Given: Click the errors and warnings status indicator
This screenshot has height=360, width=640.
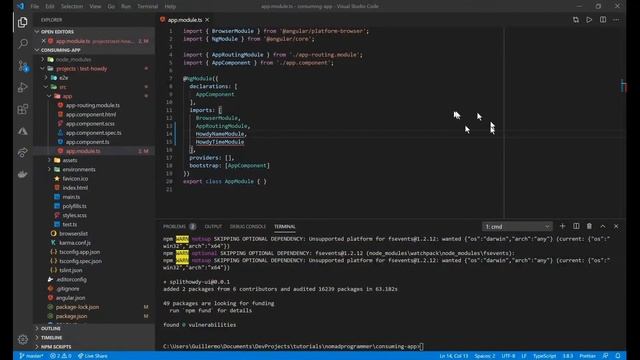Looking at the screenshot, I should tap(60, 356).
